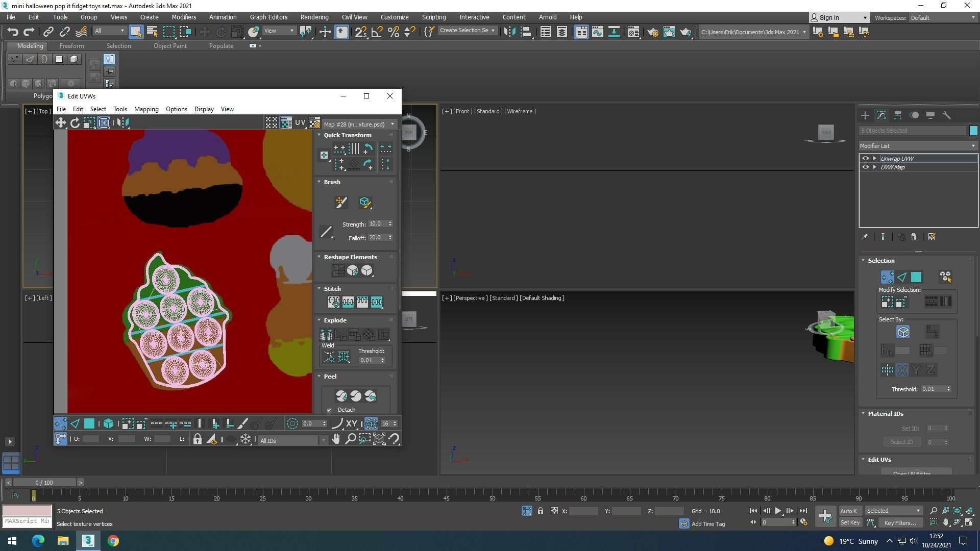
Task: Click the Set Key button
Action: click(850, 523)
